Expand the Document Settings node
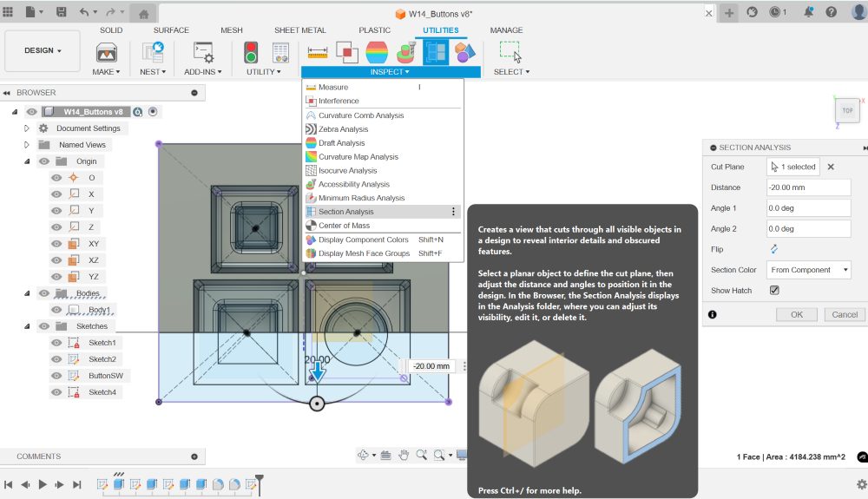 pyautogui.click(x=27, y=128)
